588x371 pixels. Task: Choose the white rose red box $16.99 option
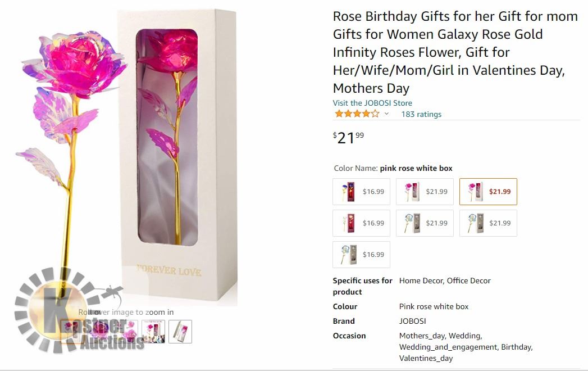[x=361, y=223]
